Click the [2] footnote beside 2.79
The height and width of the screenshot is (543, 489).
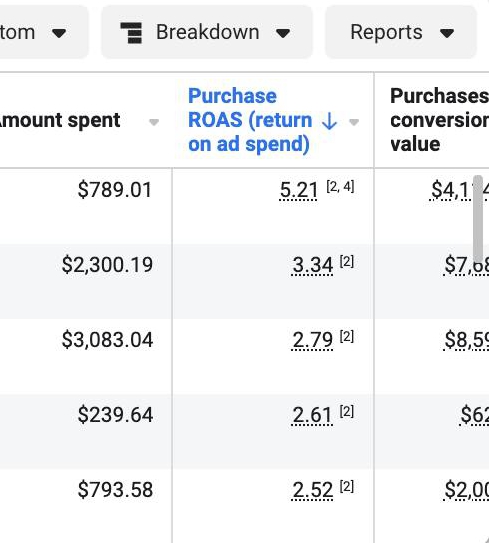pos(347,336)
